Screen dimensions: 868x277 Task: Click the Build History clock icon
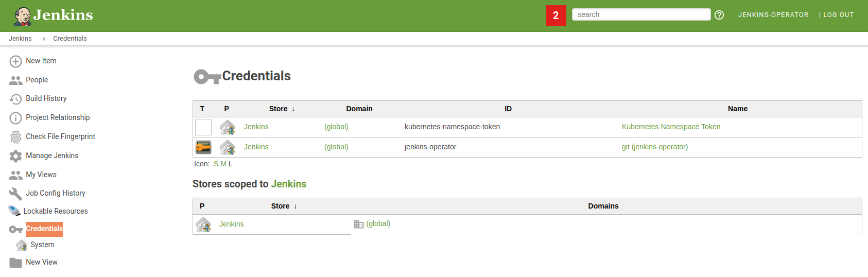pos(15,99)
